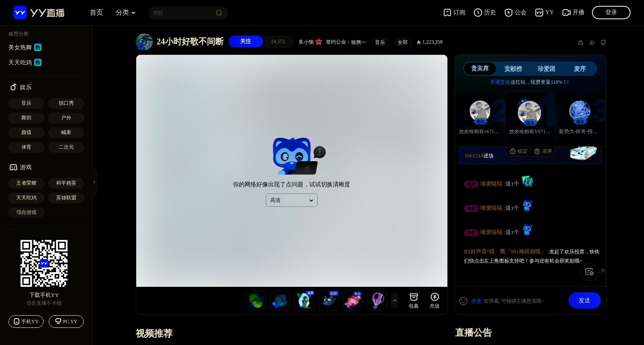This screenshot has height=345, width=644.
Task: Select 喊麦 category
Action: point(66,132)
